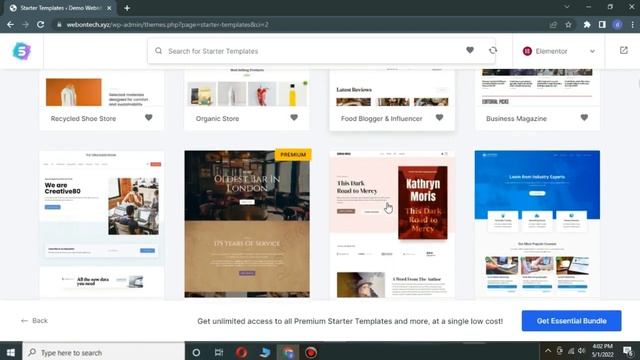The width and height of the screenshot is (640, 360).
Task: Favorite the Food Blogger & Influencer template
Action: 439,118
